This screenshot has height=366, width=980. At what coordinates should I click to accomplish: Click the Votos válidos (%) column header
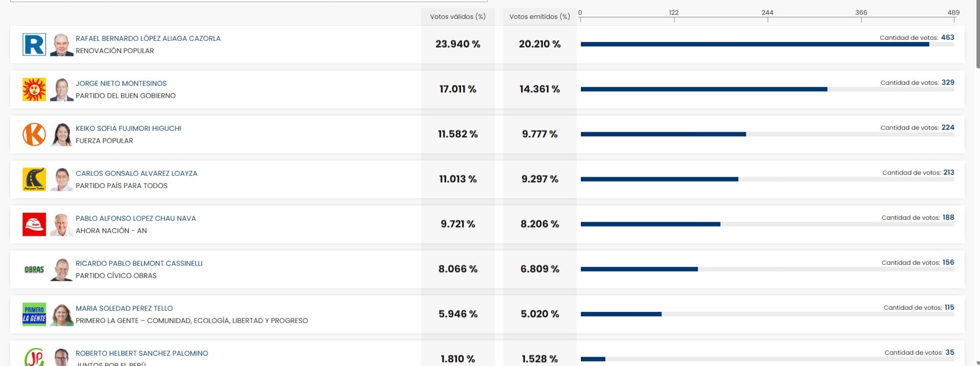(458, 16)
